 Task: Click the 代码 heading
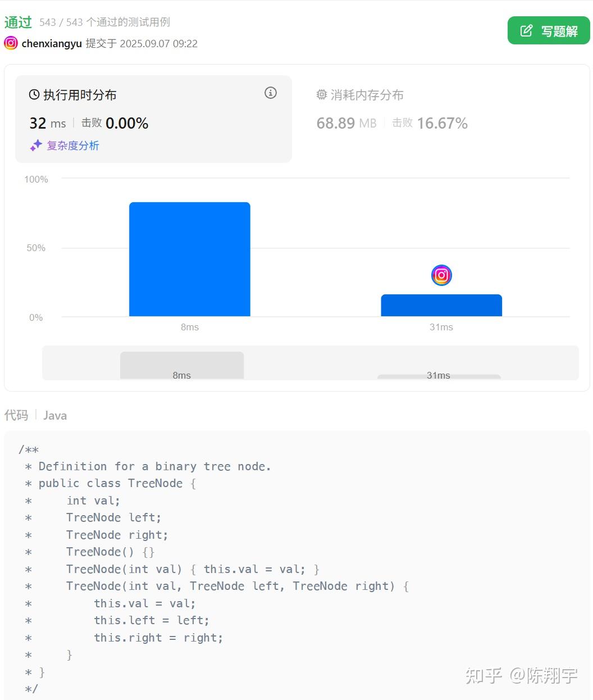(16, 415)
